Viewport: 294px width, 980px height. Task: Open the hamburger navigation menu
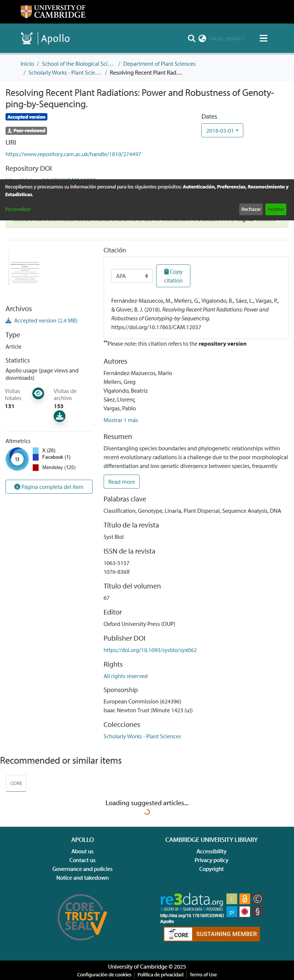(x=263, y=39)
